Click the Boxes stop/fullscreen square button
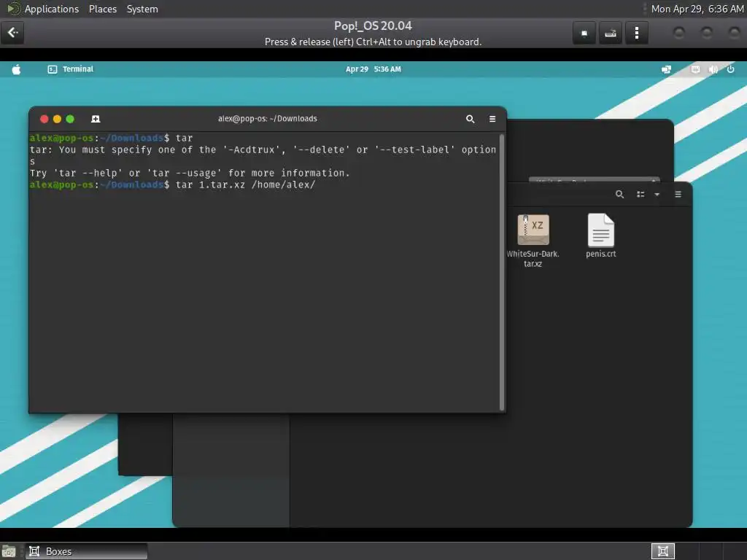This screenshot has width=747, height=560. (584, 34)
